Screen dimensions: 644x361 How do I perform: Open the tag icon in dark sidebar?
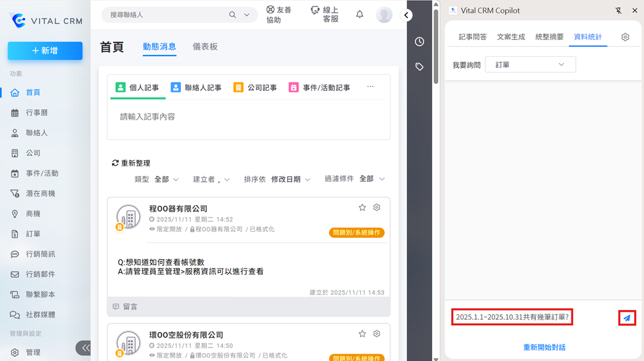(x=419, y=67)
